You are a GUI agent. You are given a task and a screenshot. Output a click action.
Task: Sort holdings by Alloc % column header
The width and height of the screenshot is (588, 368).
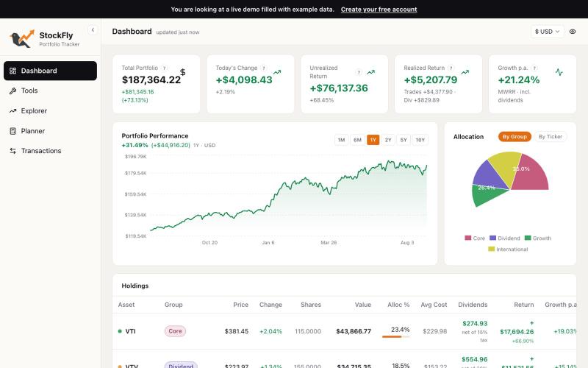point(398,305)
